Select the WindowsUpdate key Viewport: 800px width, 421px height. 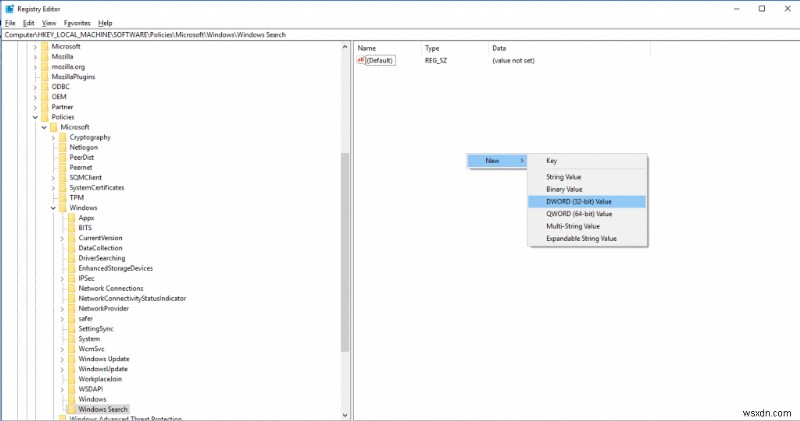tap(103, 369)
